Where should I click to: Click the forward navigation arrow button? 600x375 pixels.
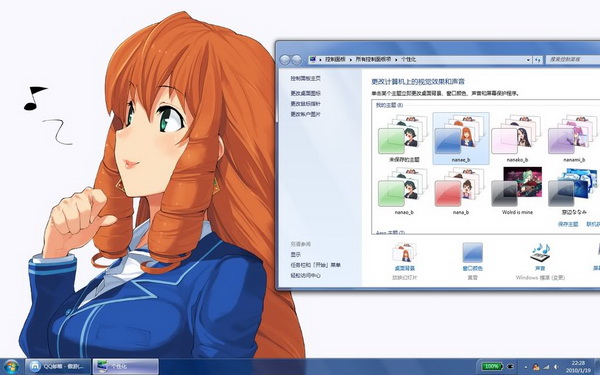(297, 60)
